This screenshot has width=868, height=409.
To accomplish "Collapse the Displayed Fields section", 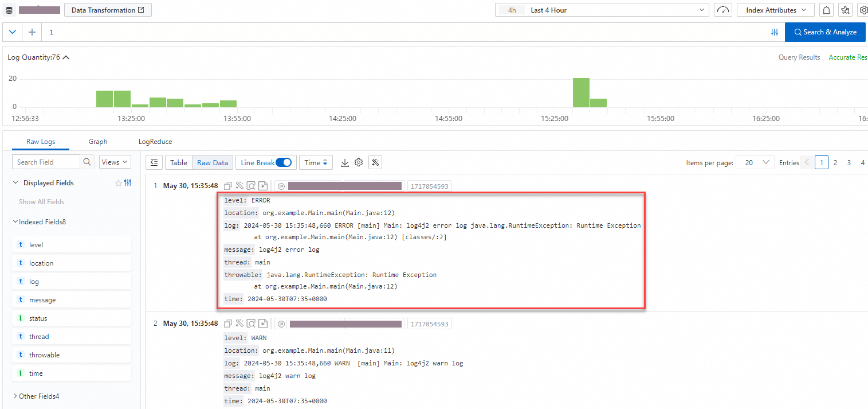I will [x=15, y=183].
